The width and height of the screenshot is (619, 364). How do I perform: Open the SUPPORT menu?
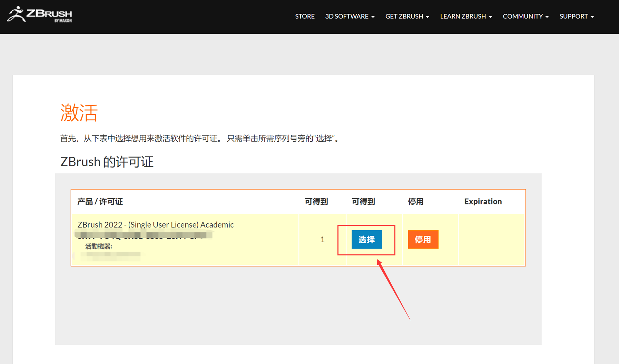click(576, 16)
